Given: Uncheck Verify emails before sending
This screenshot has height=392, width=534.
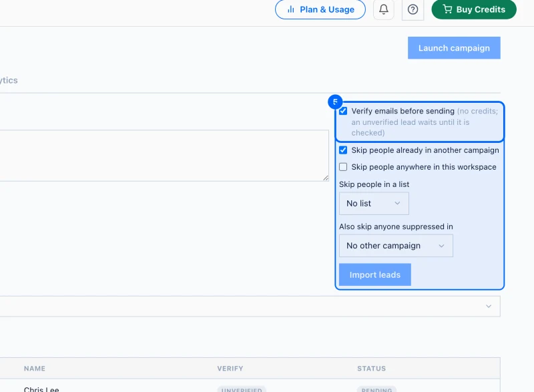Looking at the screenshot, I should click(x=343, y=111).
